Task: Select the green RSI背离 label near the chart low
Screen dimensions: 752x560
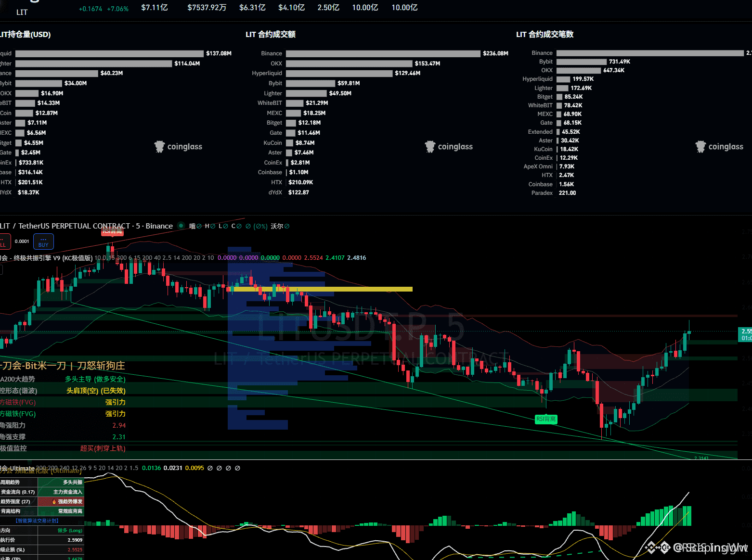Action: 546,419
